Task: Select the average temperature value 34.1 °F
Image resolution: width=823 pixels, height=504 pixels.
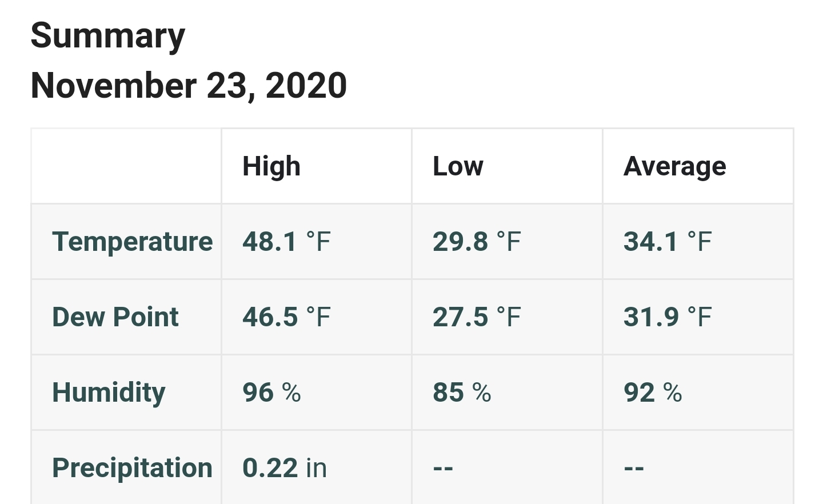Action: [668, 242]
